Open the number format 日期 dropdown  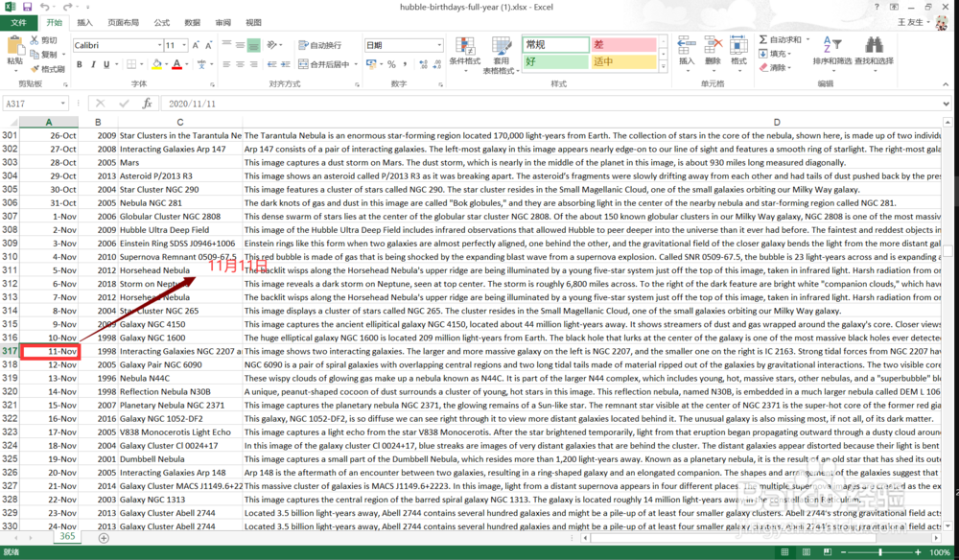[439, 45]
